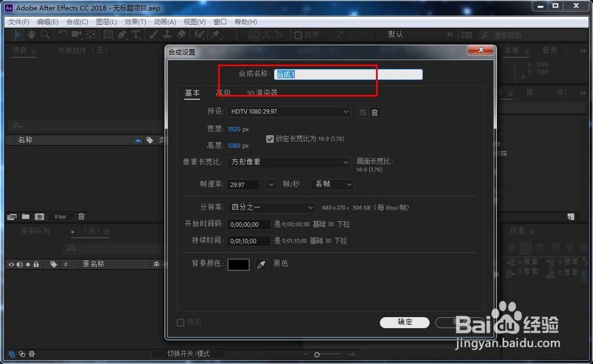Select the Roto Brush tool
The width and height of the screenshot is (593, 364).
(199, 35)
